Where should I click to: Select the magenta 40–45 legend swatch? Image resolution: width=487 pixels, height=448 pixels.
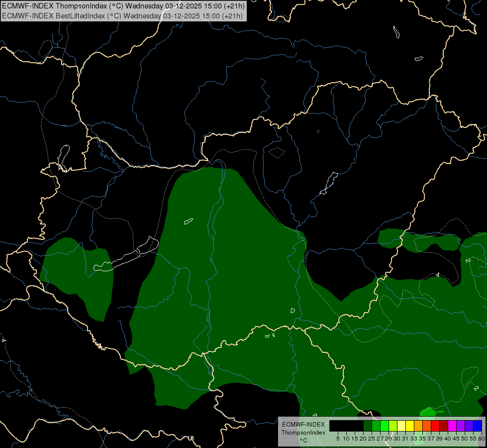452,426
